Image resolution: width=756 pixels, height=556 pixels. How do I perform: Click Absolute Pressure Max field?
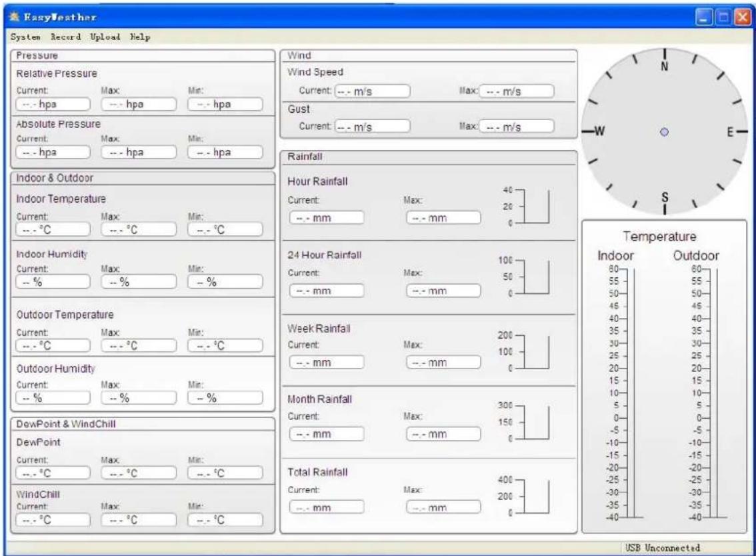tap(139, 152)
